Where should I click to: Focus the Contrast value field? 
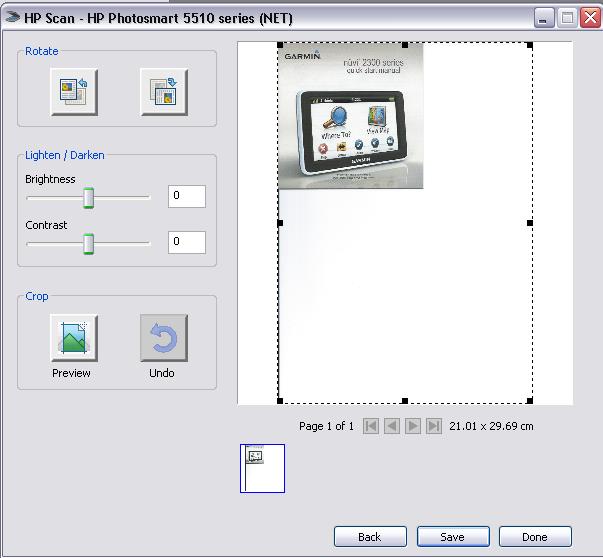(x=187, y=242)
